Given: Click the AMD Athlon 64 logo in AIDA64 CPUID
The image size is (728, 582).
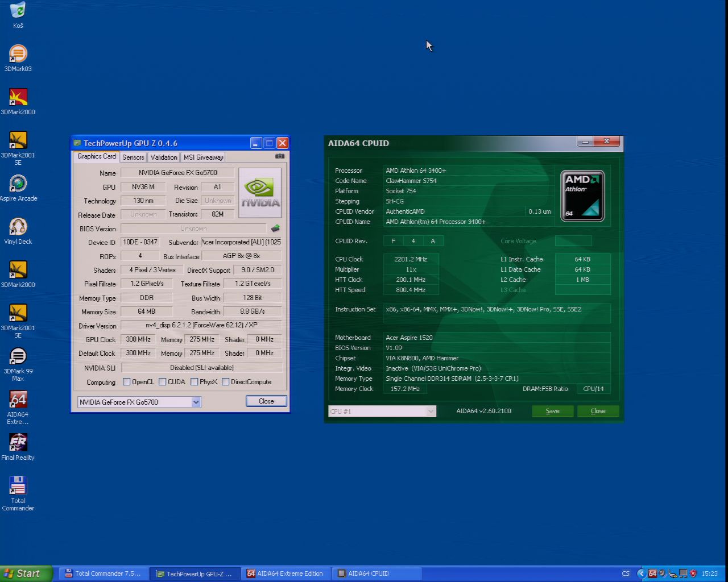Looking at the screenshot, I should tap(582, 196).
